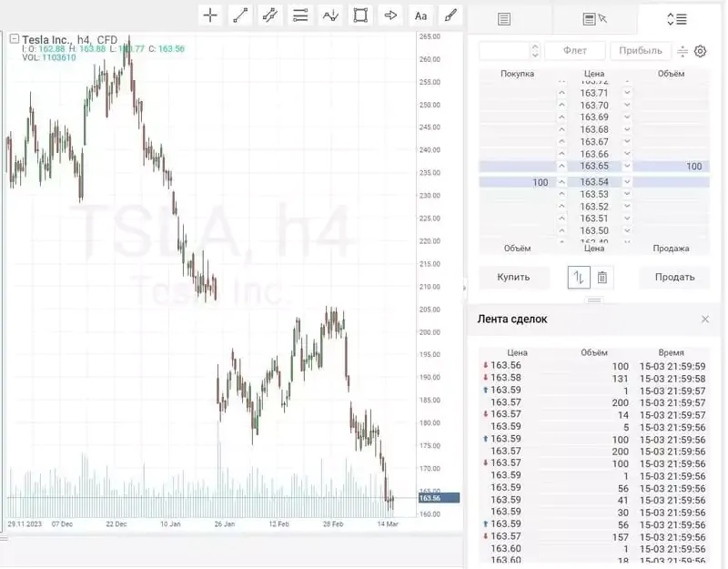Image resolution: width=728 pixels, height=569 pixels.
Task: Click up chevron beside price 163.66
Action: pos(561,154)
